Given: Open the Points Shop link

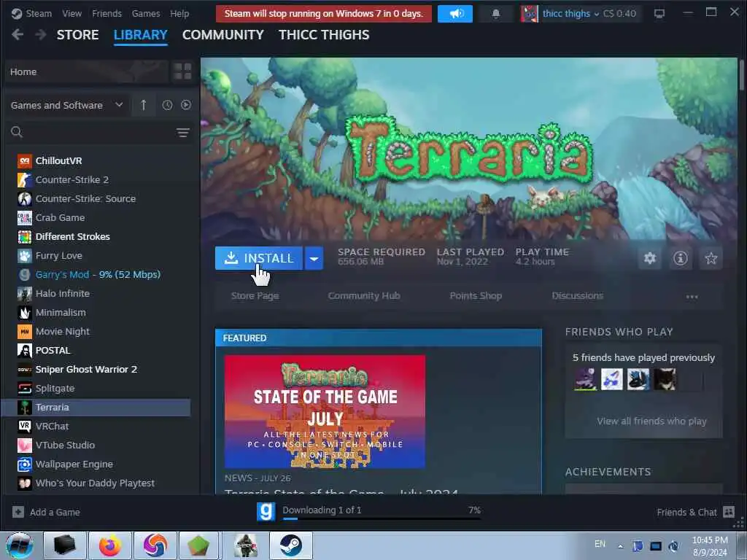Looking at the screenshot, I should point(476,296).
